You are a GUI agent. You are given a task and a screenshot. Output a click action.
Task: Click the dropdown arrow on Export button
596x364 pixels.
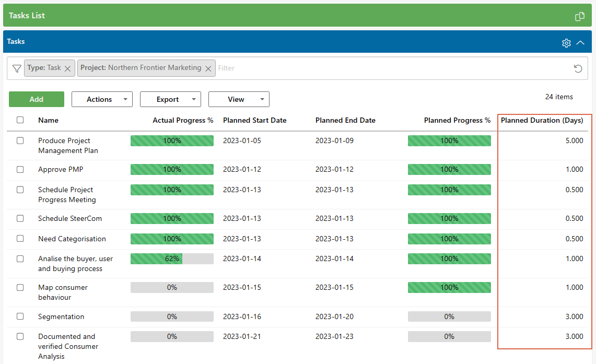pos(193,99)
